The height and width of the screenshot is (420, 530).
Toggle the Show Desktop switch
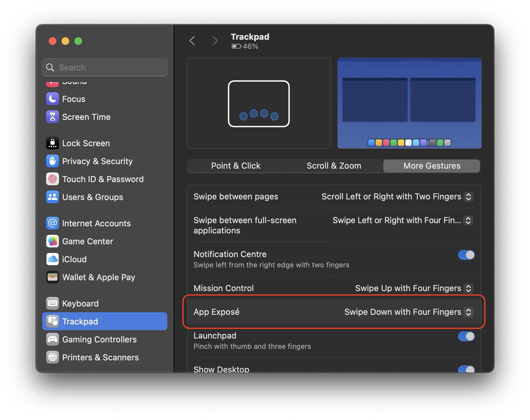[466, 369]
